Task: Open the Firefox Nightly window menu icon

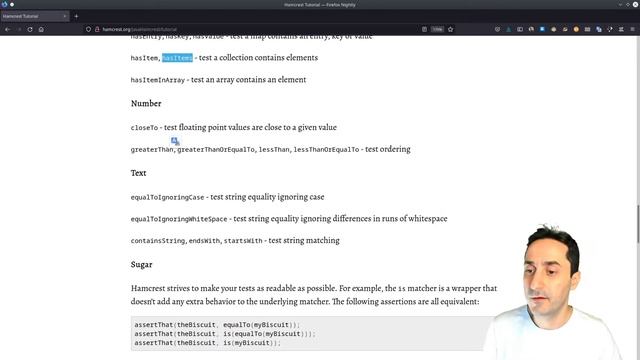Action: (4, 4)
